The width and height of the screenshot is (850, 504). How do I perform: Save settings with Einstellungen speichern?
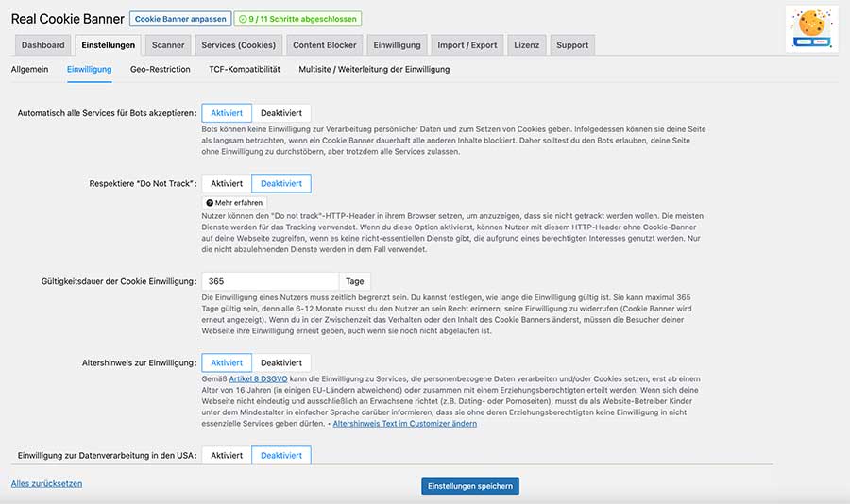tap(469, 485)
